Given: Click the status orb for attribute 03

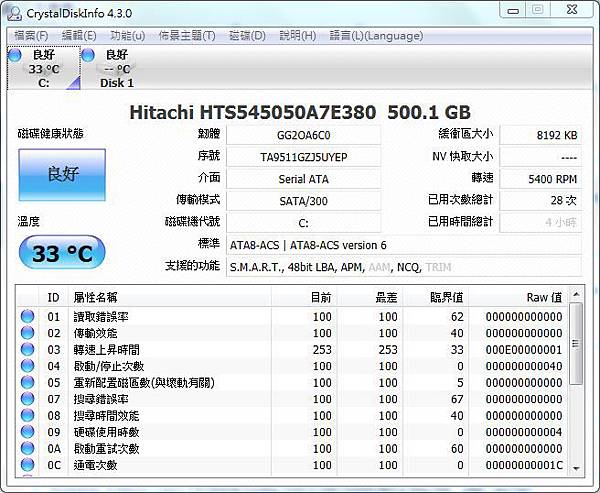Looking at the screenshot, I should [x=27, y=349].
